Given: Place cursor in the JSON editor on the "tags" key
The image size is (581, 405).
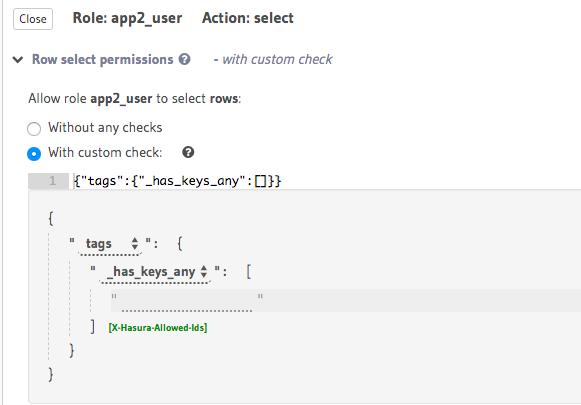Looking at the screenshot, I should 102,181.
